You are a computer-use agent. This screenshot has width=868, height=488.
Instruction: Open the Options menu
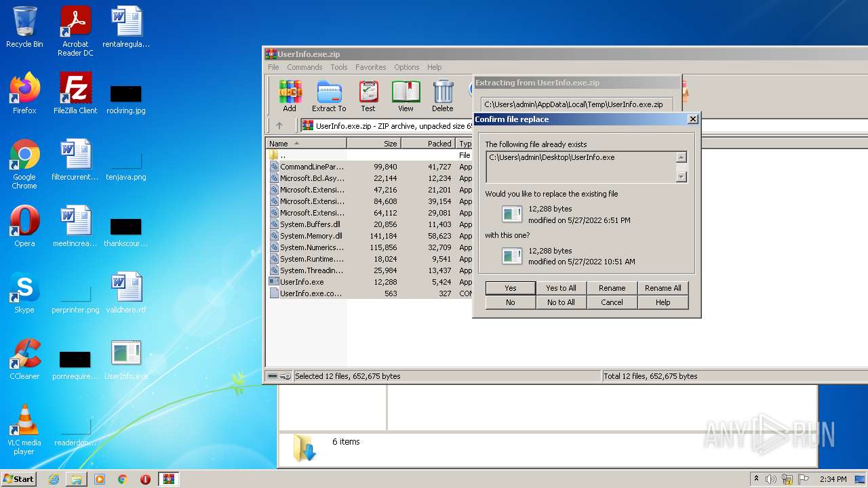407,67
